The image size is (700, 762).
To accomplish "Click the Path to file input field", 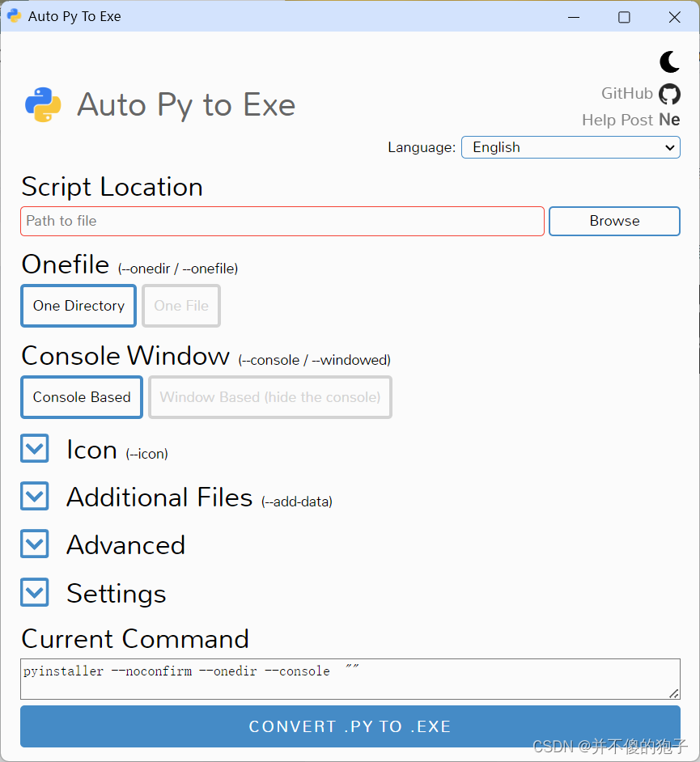I will (282, 221).
